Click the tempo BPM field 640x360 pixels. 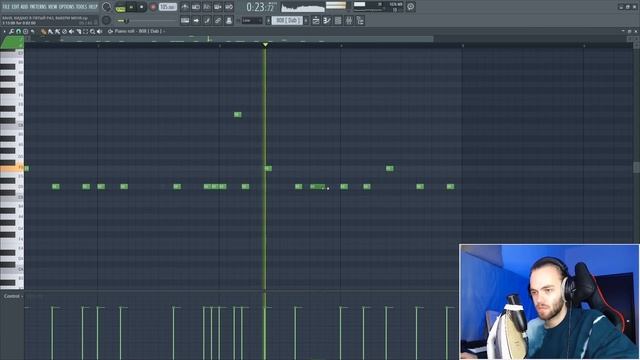coord(168,7)
